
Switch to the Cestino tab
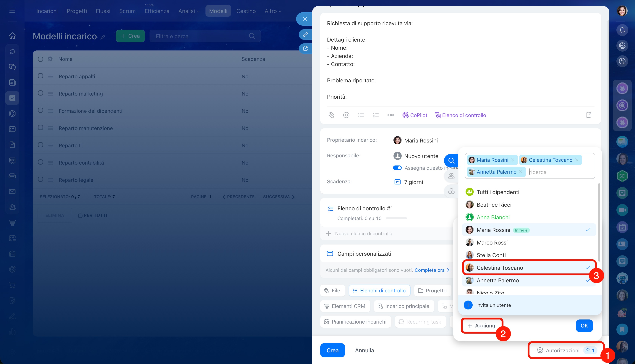point(246,11)
